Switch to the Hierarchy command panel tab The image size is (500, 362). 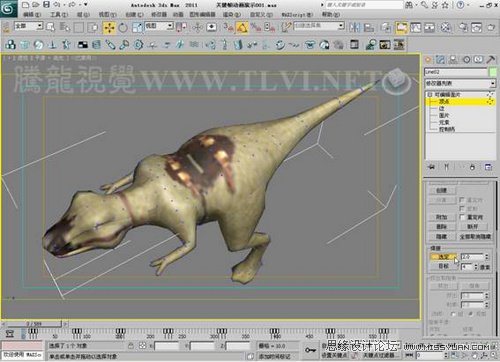(x=453, y=60)
